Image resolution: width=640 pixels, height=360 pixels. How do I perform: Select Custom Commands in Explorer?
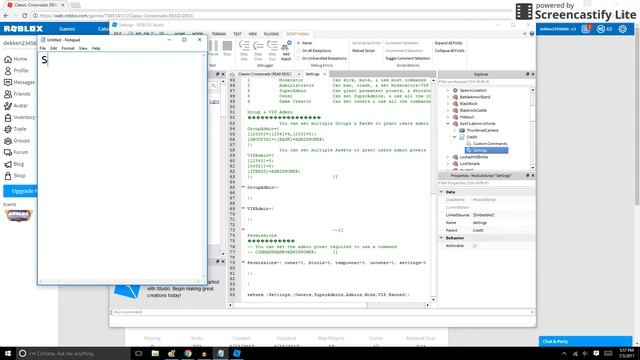(490, 144)
